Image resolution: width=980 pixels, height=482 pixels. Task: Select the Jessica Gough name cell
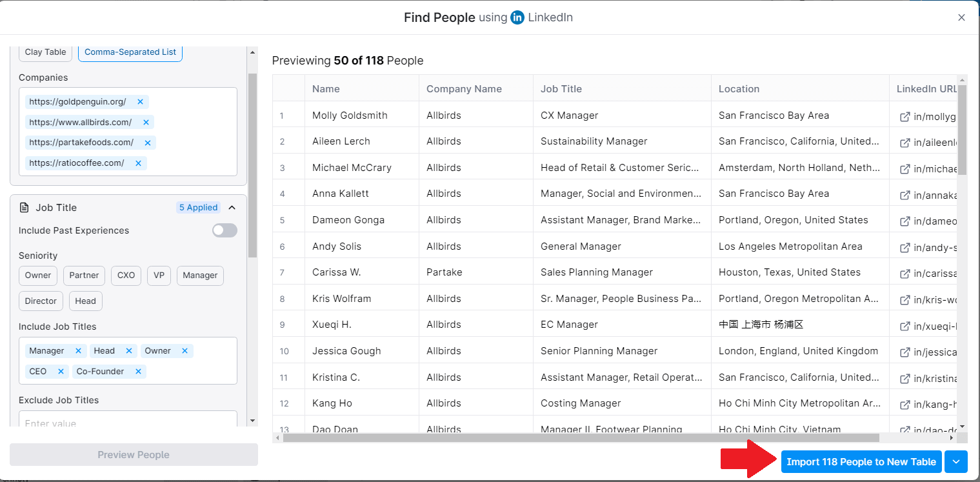362,351
